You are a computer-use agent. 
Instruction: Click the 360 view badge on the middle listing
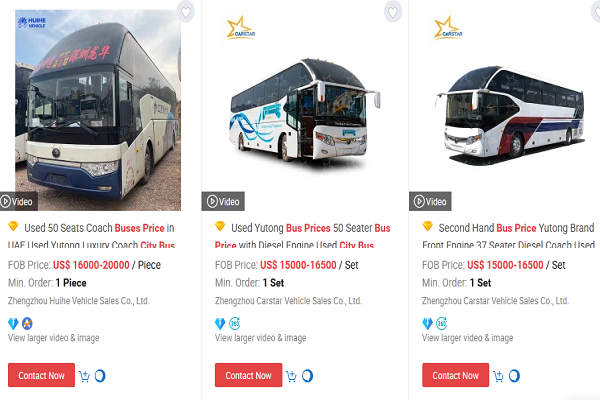click(235, 324)
